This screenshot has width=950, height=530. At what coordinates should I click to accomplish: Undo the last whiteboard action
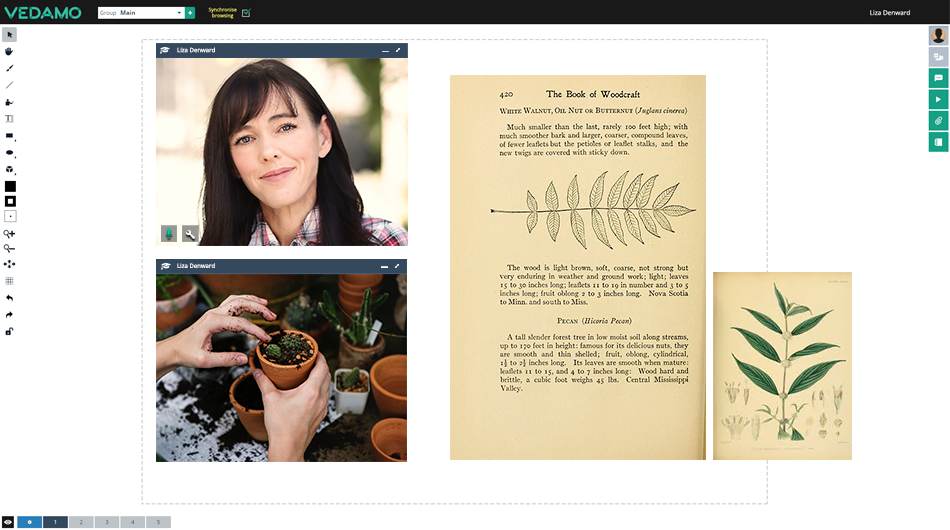tap(9, 298)
